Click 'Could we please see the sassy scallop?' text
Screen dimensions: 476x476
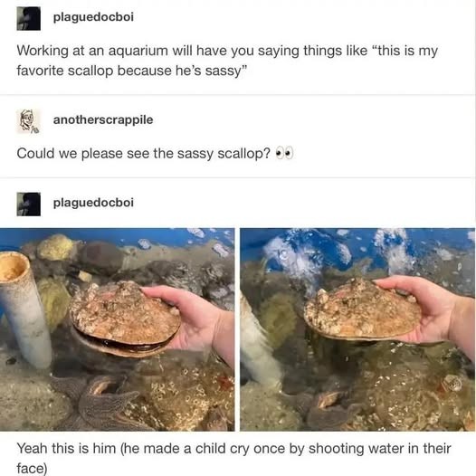143,154
